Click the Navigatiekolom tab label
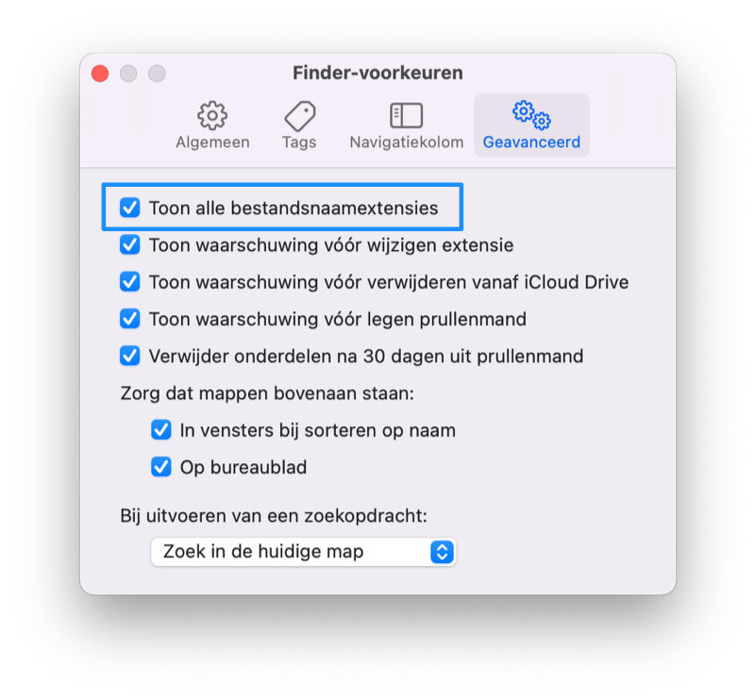Image resolution: width=755 pixels, height=700 pixels. click(407, 142)
